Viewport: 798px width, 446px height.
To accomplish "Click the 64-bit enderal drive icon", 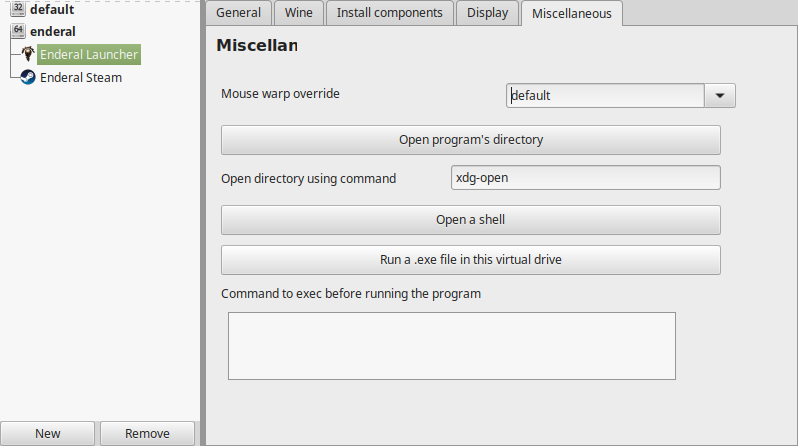I will tap(18, 31).
